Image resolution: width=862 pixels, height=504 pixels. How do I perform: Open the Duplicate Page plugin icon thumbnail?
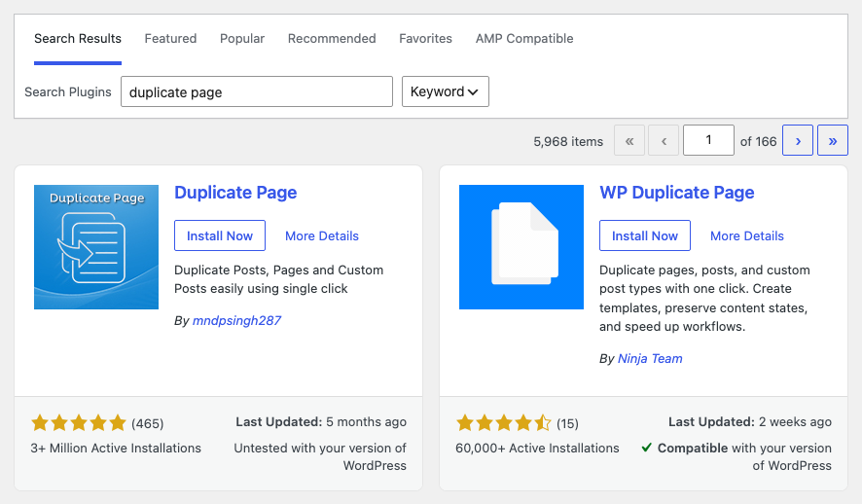(96, 247)
